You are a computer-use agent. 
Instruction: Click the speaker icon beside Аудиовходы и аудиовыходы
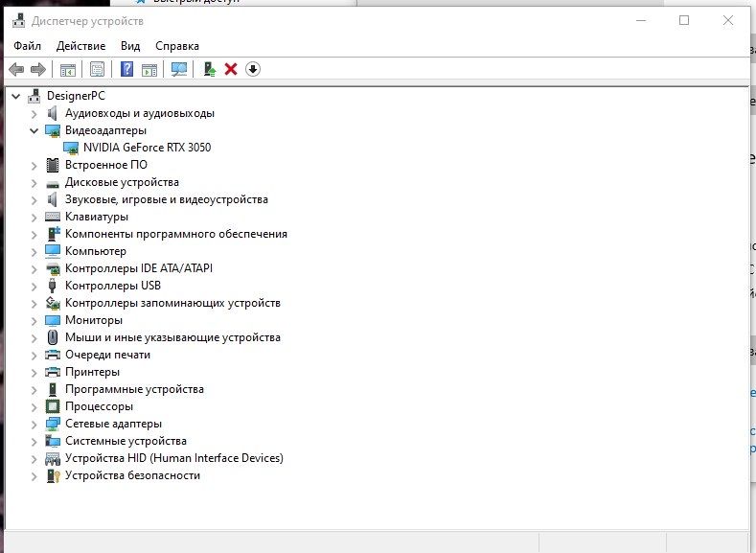(52, 113)
